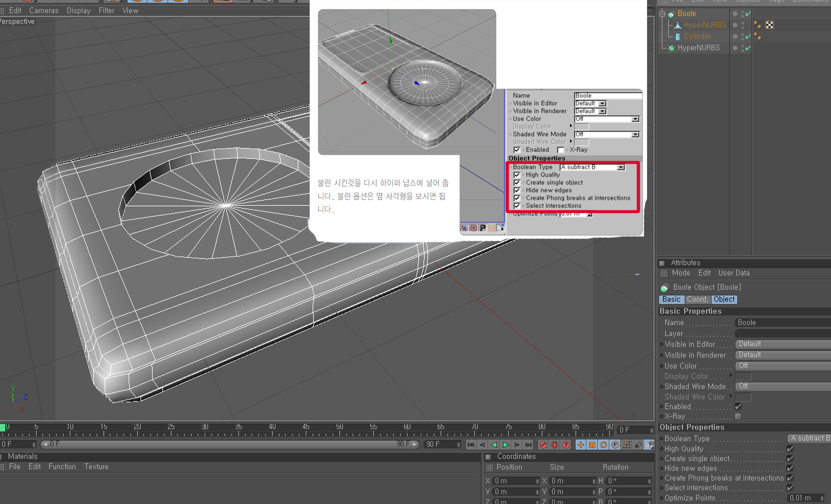Screen dimensions: 831x504
Task: Expand Display Color arrow in Attributes
Action: [731, 375]
